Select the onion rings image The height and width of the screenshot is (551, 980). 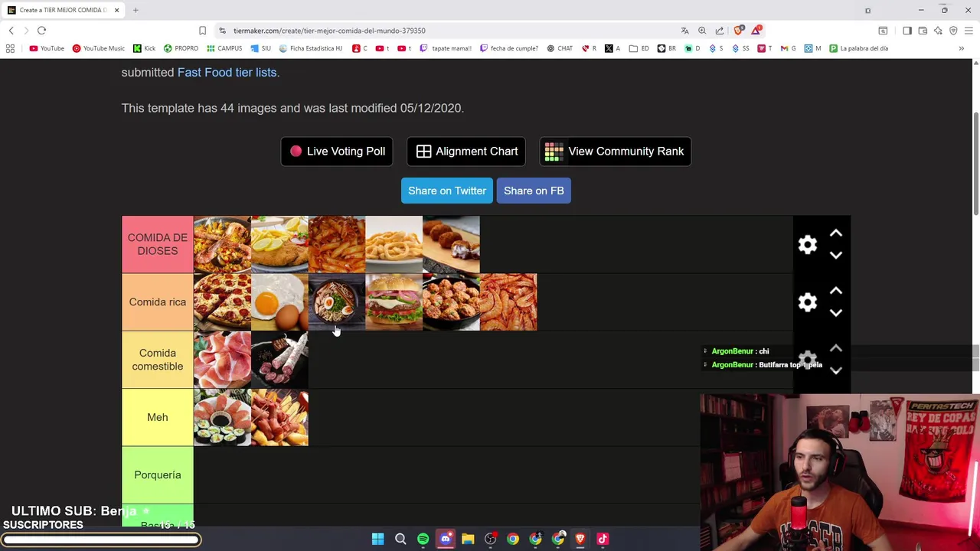[394, 244]
